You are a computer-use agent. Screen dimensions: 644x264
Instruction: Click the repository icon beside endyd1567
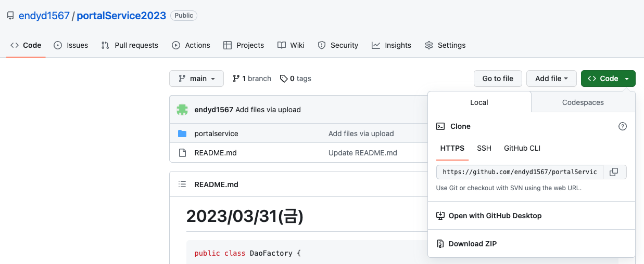click(x=10, y=16)
